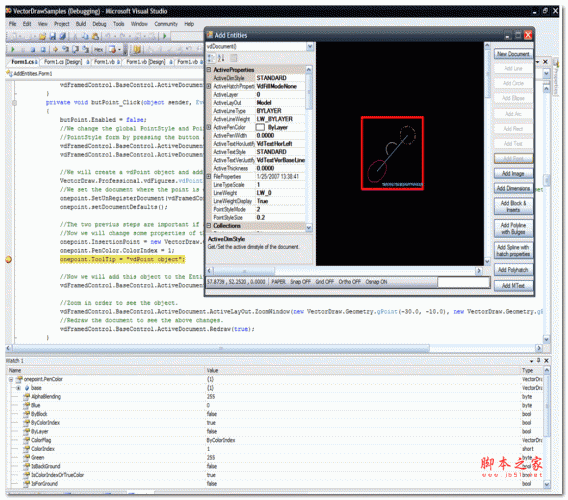
Task: Click the yellow book icon in the toolbar
Action: (x=137, y=49)
